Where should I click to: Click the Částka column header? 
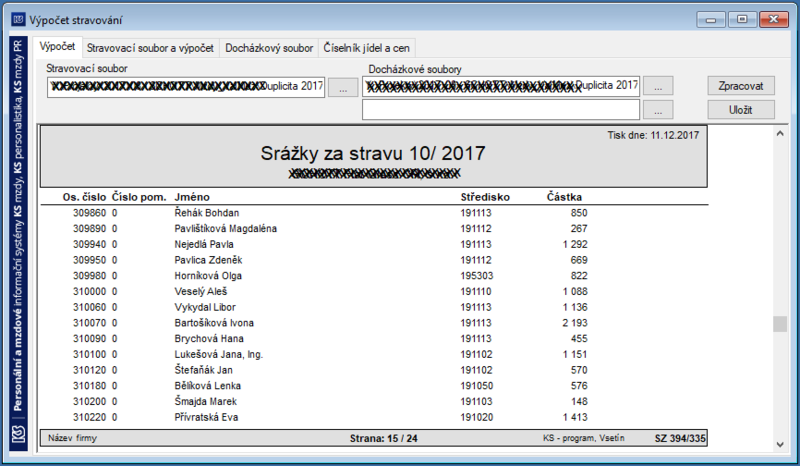(564, 197)
